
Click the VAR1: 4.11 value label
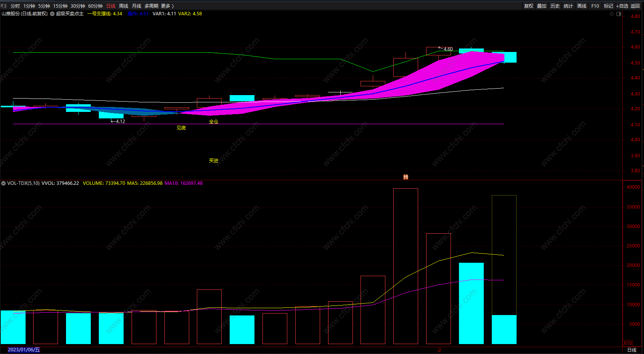tap(164, 14)
